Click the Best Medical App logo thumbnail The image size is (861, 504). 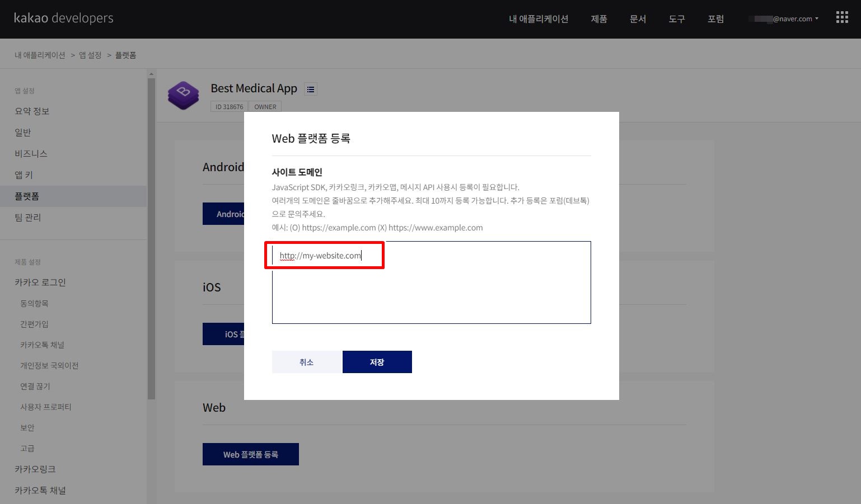pyautogui.click(x=184, y=95)
